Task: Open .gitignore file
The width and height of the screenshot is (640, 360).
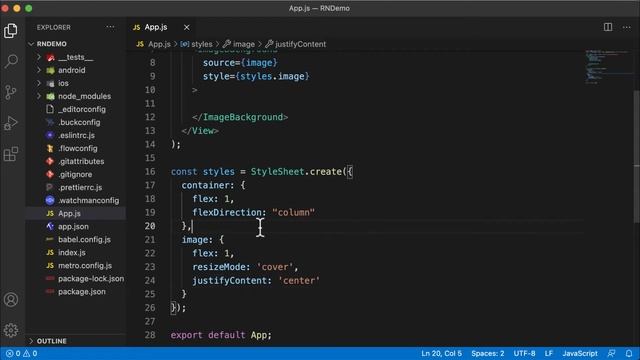Action: [x=76, y=174]
